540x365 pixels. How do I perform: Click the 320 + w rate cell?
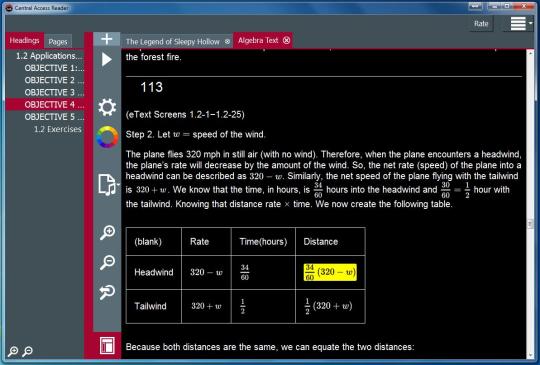pyautogui.click(x=206, y=306)
